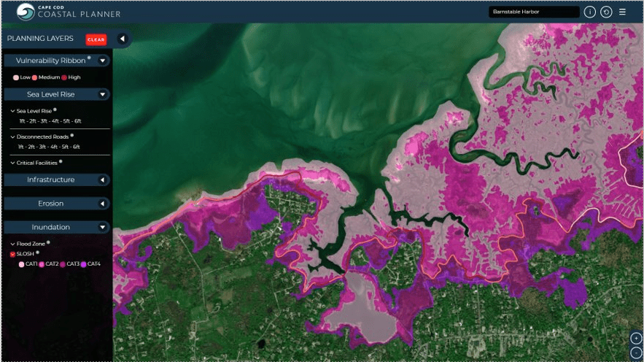Viewport: 644px width, 362px height.
Task: Expand the Infrastructure section arrow
Action: [102, 180]
